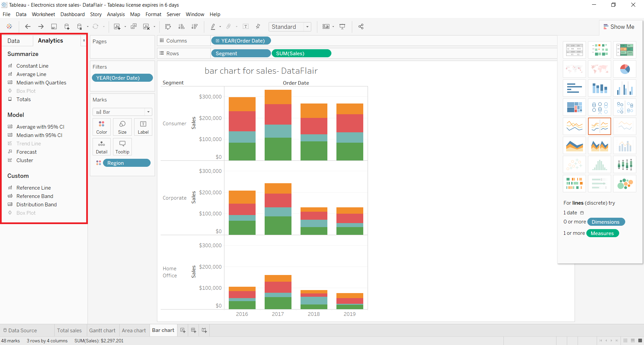Sort descending using the toolbar icon
The image size is (644, 345).
[194, 26]
